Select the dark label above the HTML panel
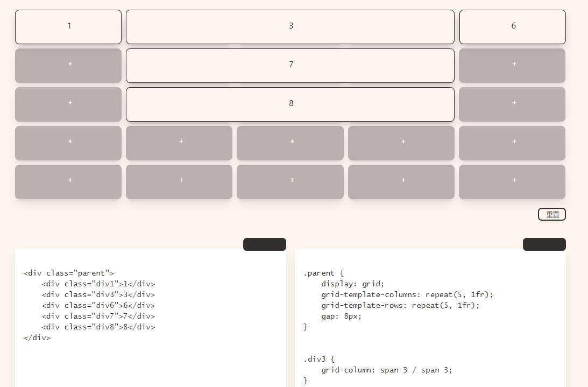 (x=264, y=244)
